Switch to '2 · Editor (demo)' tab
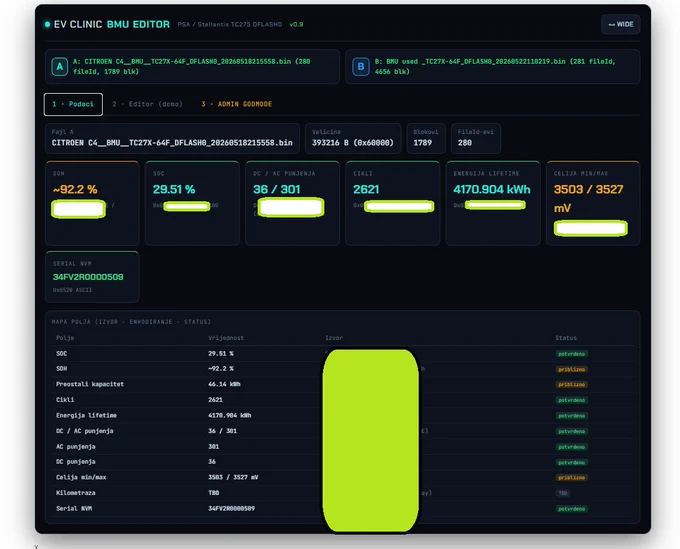 (147, 104)
